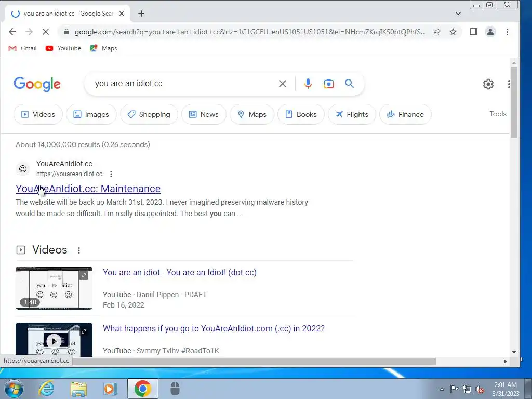Show hidden system tray icons
Image resolution: width=532 pixels, height=399 pixels.
[442, 389]
